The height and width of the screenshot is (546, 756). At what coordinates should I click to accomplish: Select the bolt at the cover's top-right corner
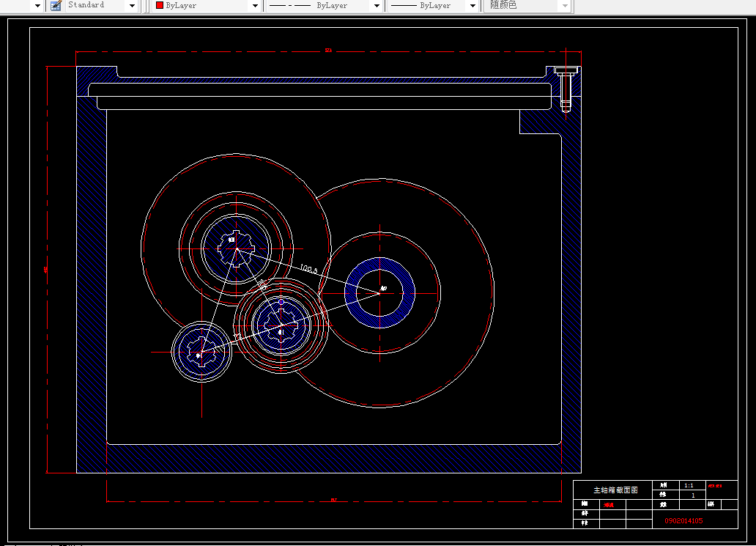pyautogui.click(x=566, y=89)
